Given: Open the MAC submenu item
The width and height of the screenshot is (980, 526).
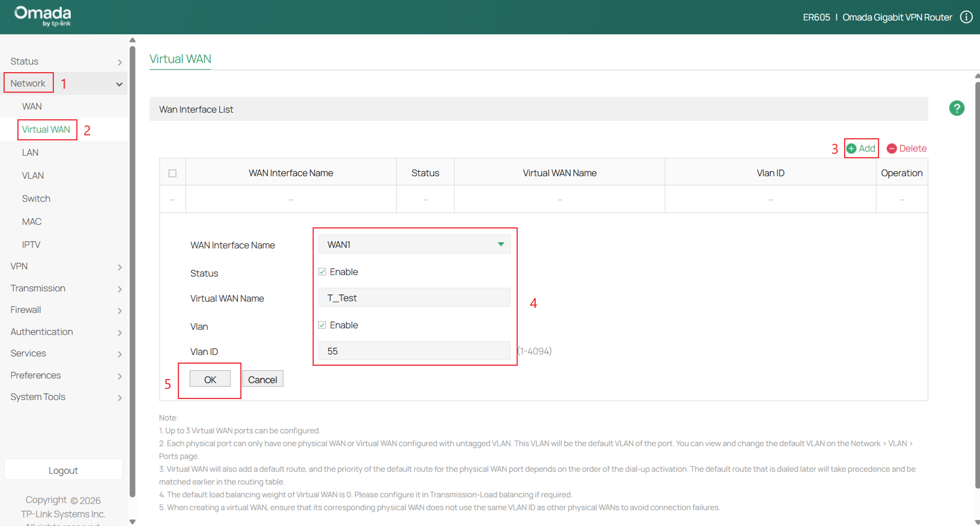Looking at the screenshot, I should click(31, 222).
